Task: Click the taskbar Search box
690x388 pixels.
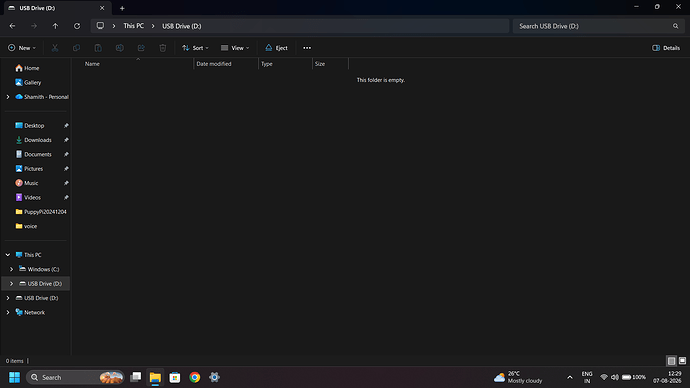Action: click(75, 377)
